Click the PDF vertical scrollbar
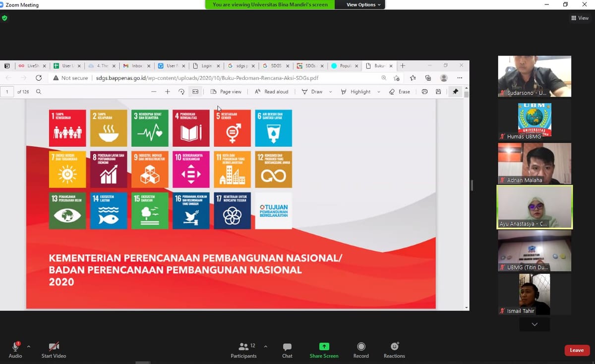Image resolution: width=595 pixels, height=364 pixels. pos(466,198)
